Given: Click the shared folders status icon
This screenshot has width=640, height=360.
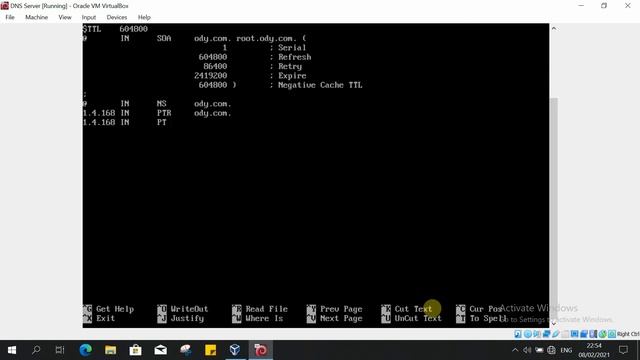Looking at the screenshot, I should [565, 334].
